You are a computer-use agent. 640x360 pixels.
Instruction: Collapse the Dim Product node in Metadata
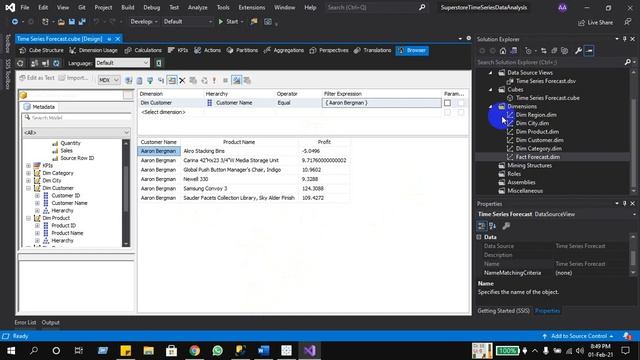point(29,218)
